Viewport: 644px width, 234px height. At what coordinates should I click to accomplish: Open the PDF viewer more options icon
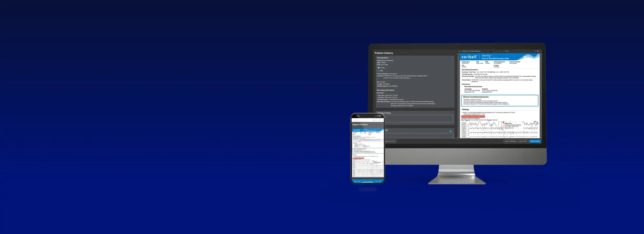click(540, 51)
